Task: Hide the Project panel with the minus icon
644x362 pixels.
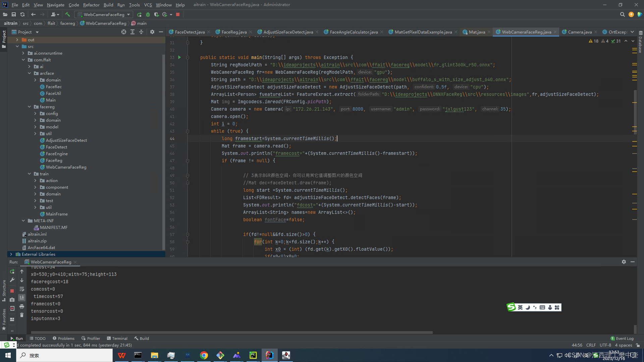Action: point(161,32)
